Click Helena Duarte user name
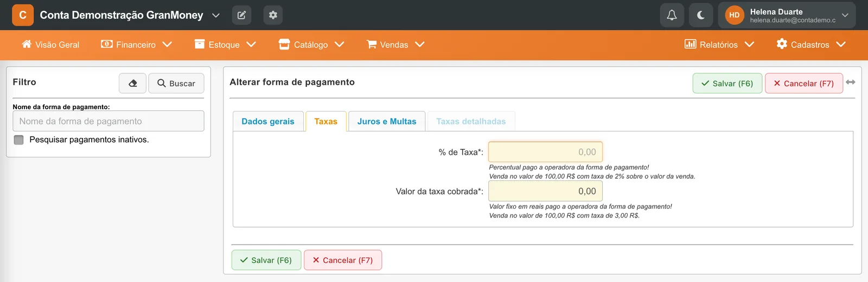Viewport: 868px width, 282px height. coord(776,11)
